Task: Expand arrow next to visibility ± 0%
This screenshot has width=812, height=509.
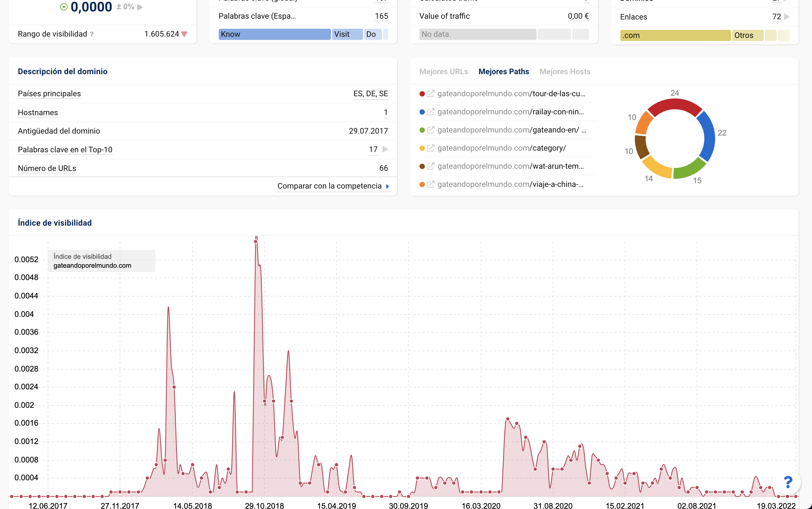Action: [x=140, y=7]
